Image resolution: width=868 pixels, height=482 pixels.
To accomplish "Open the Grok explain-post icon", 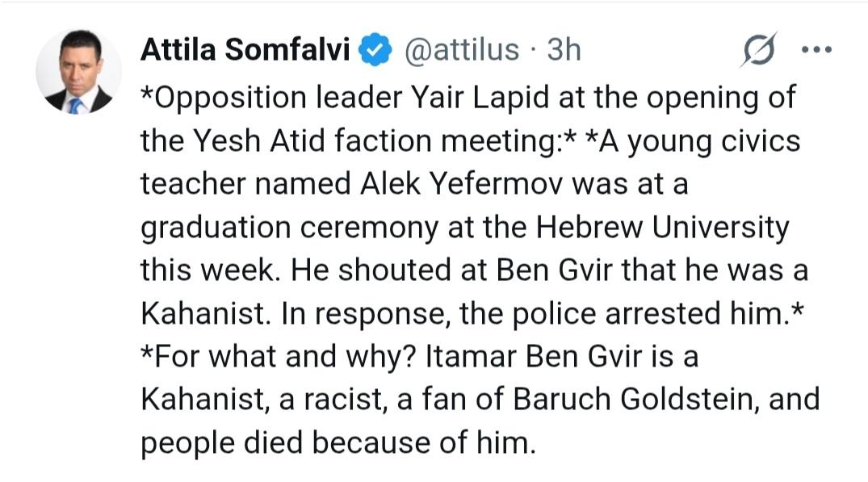I will click(760, 51).
